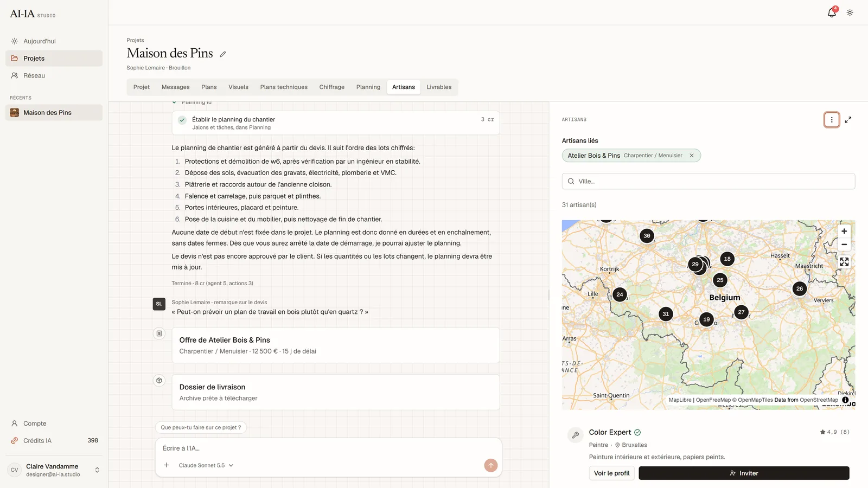Image resolution: width=868 pixels, height=488 pixels.
Task: Click the document icon beside Offre de Atelier
Action: pos(159,333)
